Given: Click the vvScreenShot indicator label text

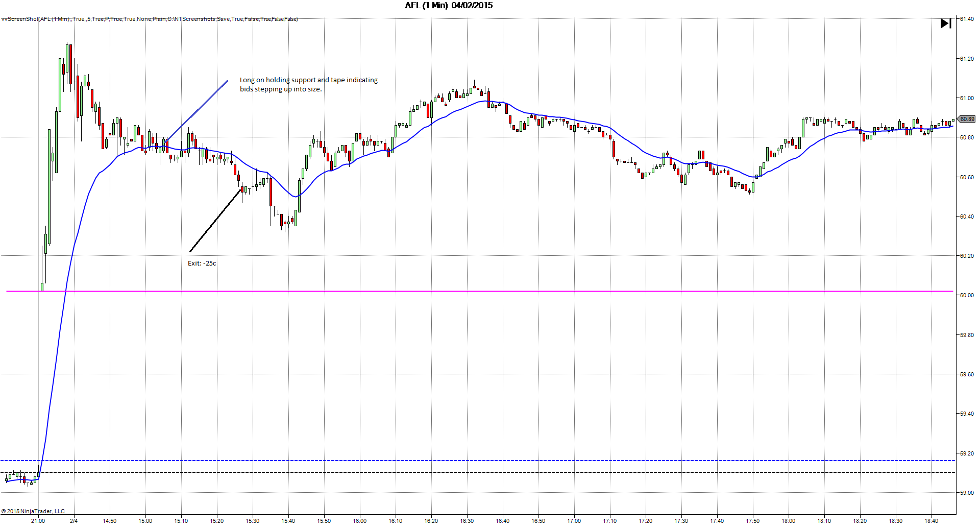Looking at the screenshot, I should click(150, 19).
